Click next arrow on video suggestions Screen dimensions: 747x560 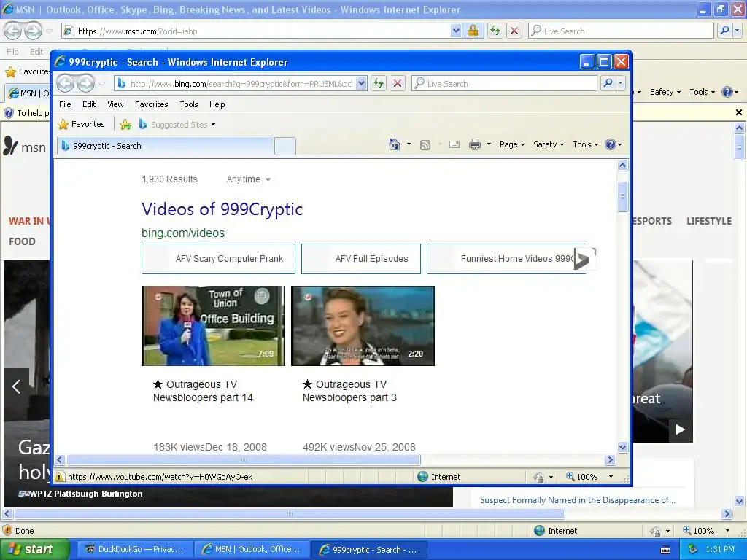click(x=584, y=259)
